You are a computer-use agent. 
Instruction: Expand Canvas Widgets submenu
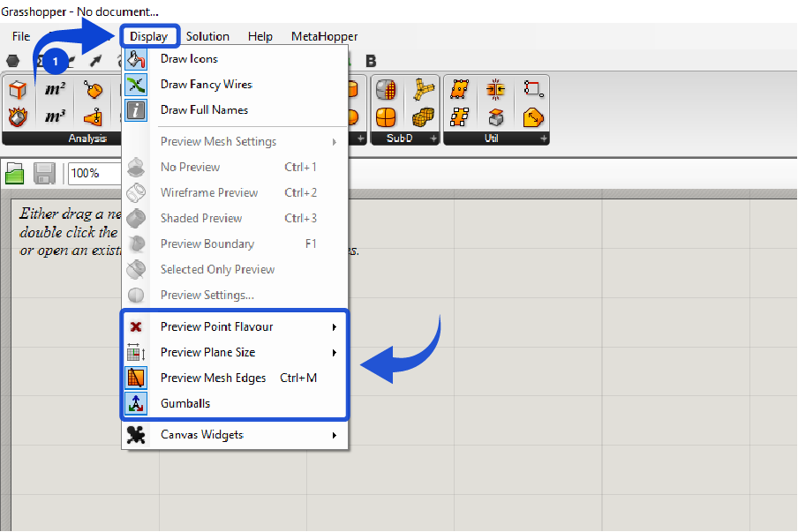click(235, 435)
